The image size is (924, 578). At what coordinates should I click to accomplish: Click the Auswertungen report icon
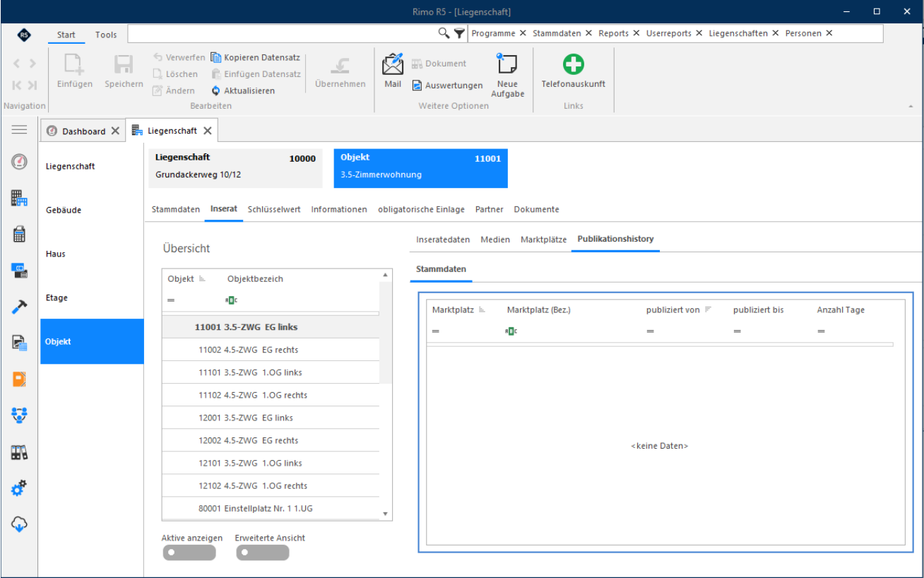pos(417,85)
